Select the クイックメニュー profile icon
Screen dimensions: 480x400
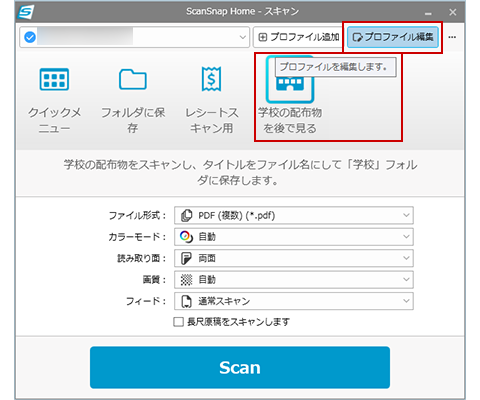click(54, 79)
